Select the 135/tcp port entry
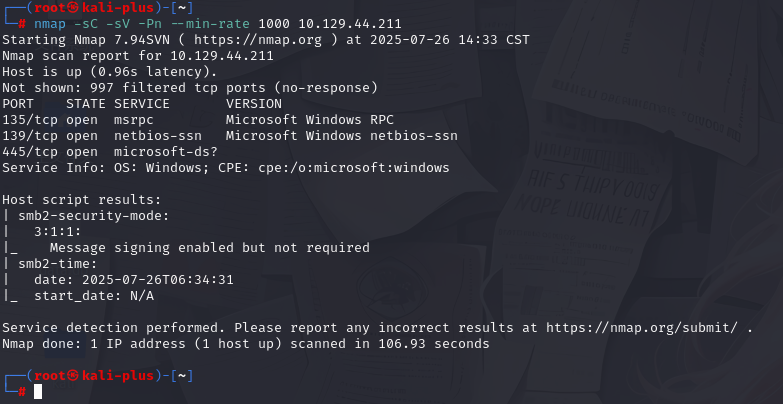Image resolution: width=783 pixels, height=404 pixels. [x=30, y=120]
